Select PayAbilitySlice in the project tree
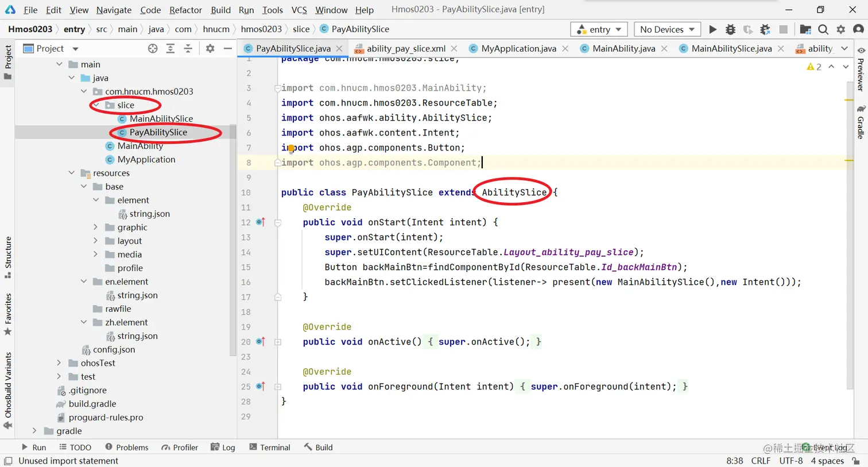The width and height of the screenshot is (868, 467). tap(158, 132)
